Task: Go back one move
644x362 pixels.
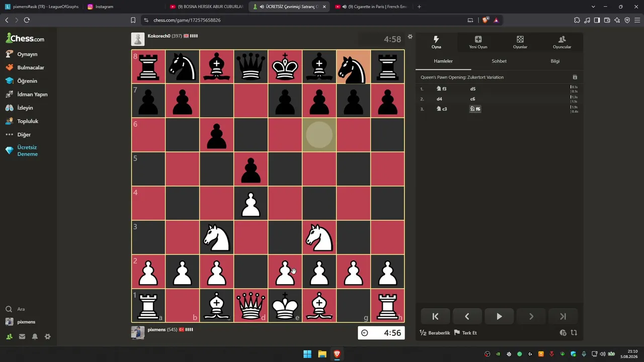Action: pos(467,316)
